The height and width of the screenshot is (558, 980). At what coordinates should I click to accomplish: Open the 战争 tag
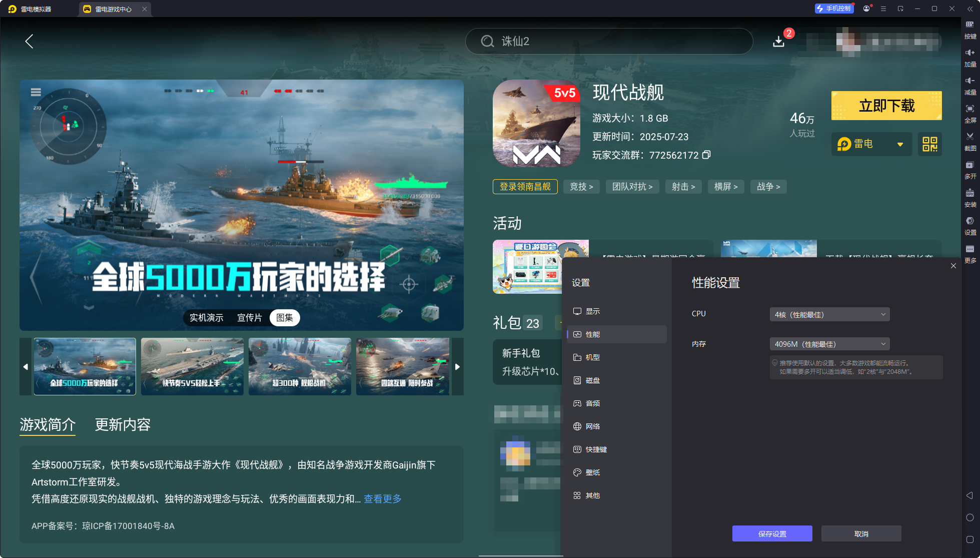[768, 187]
